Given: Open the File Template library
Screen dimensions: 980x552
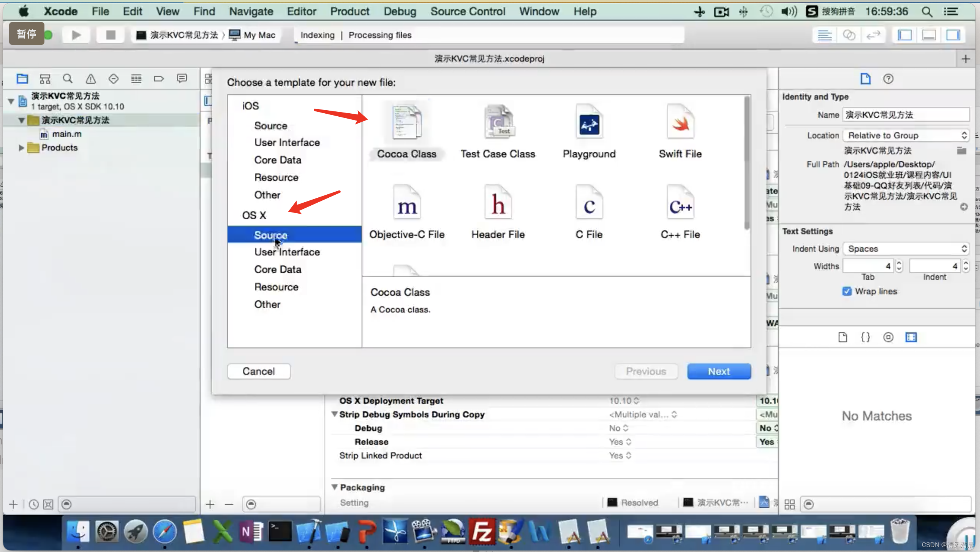Looking at the screenshot, I should coord(842,337).
